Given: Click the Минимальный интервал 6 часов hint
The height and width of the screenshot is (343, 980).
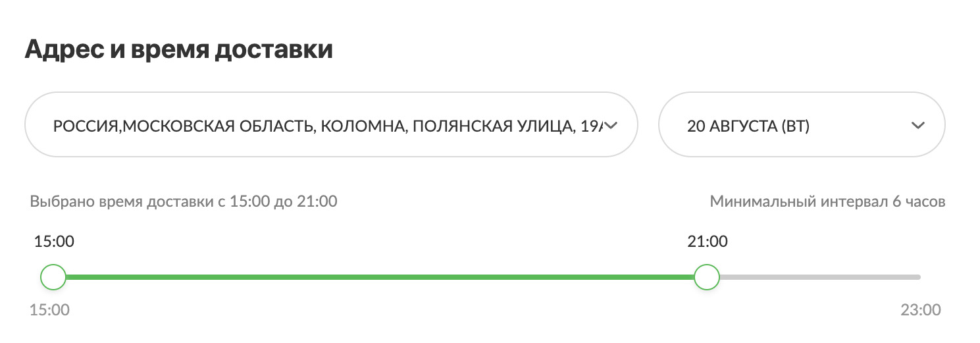Looking at the screenshot, I should click(x=827, y=201).
